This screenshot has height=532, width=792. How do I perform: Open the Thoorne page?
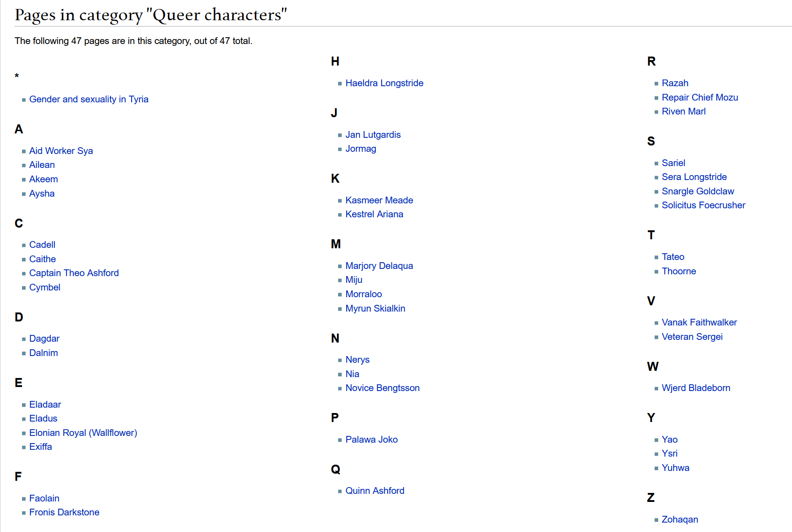(679, 271)
